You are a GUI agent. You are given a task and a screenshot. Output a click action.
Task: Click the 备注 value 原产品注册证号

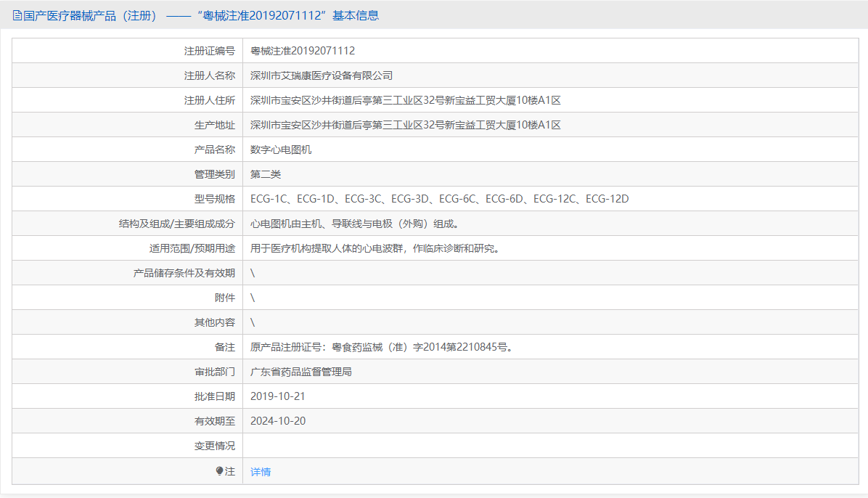[382, 347]
